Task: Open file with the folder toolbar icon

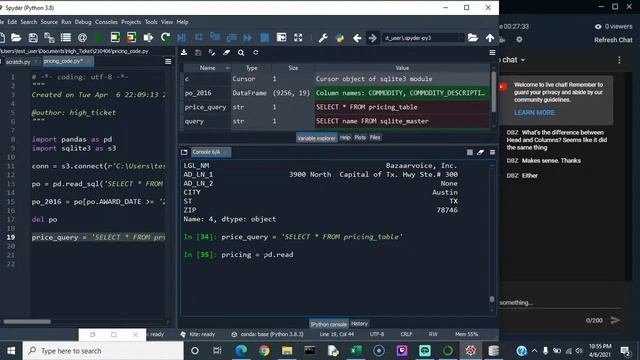Action: tap(16, 38)
